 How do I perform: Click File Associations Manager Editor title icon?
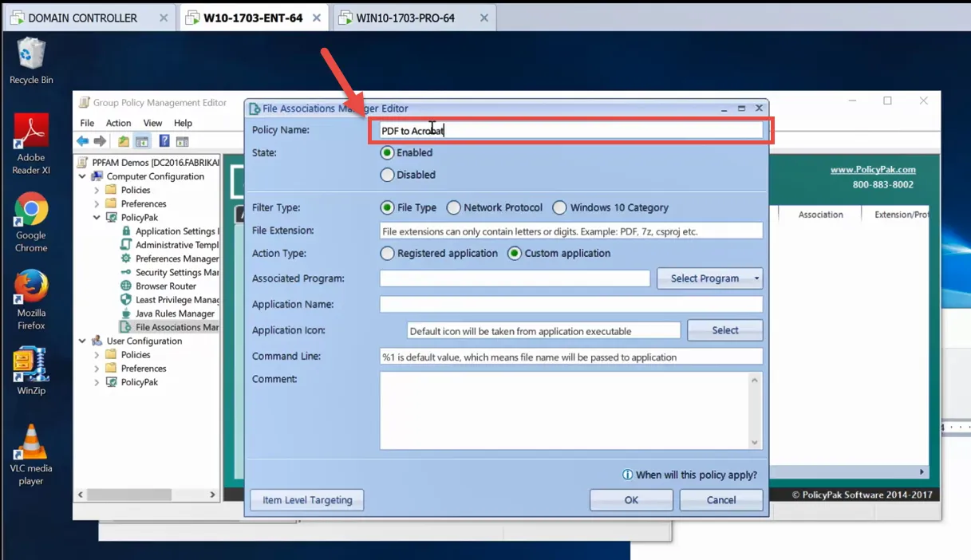click(x=254, y=108)
